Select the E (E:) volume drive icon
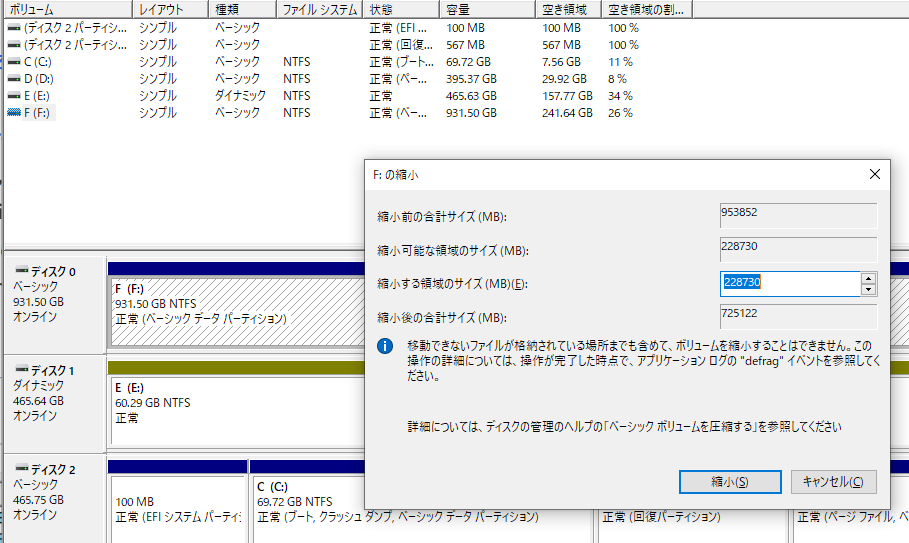This screenshot has height=543, width=909. [14, 96]
